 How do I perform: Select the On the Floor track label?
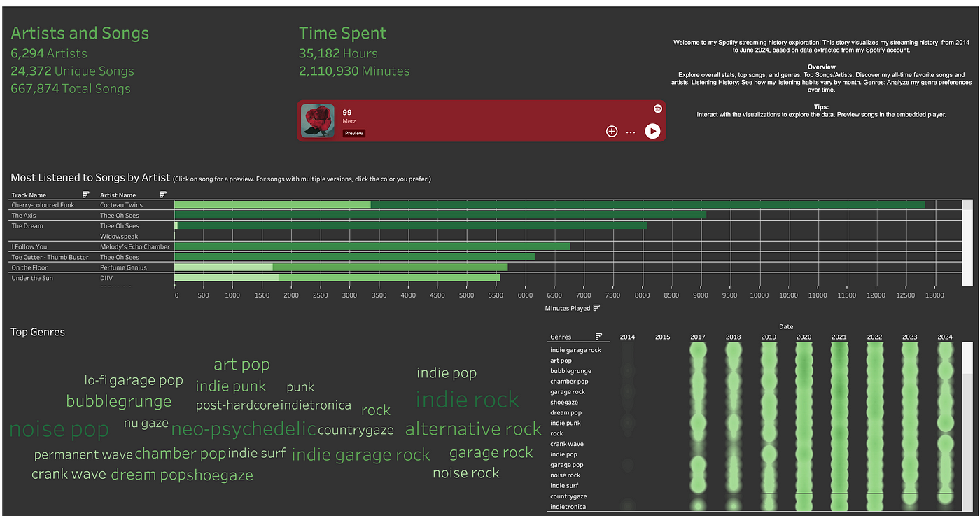tap(30, 267)
